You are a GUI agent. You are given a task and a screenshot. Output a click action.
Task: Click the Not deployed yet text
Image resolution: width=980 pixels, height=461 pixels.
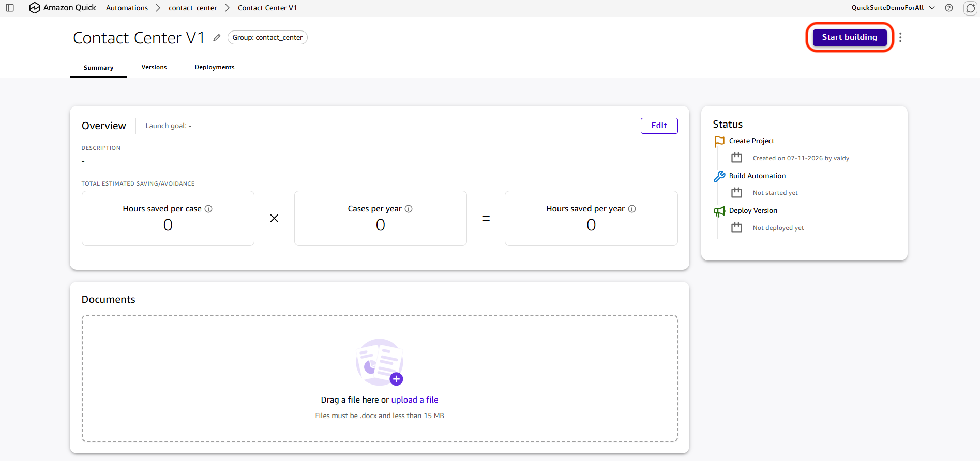tap(778, 228)
